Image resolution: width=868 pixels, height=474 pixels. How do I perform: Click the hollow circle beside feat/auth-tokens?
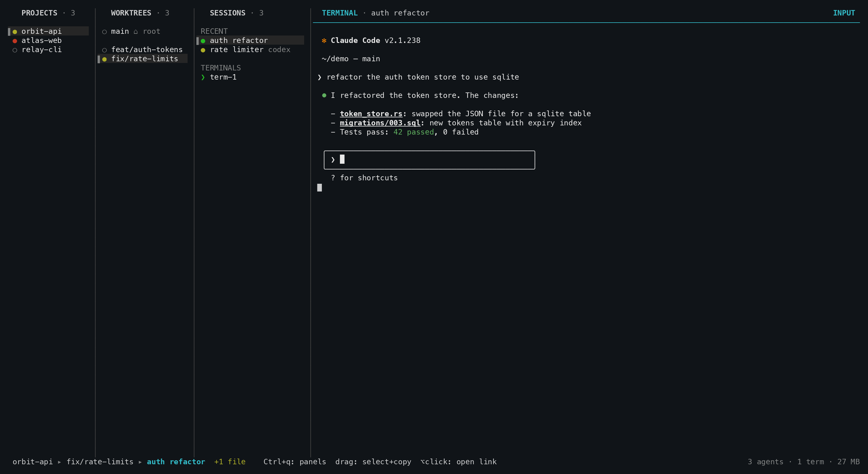[105, 50]
